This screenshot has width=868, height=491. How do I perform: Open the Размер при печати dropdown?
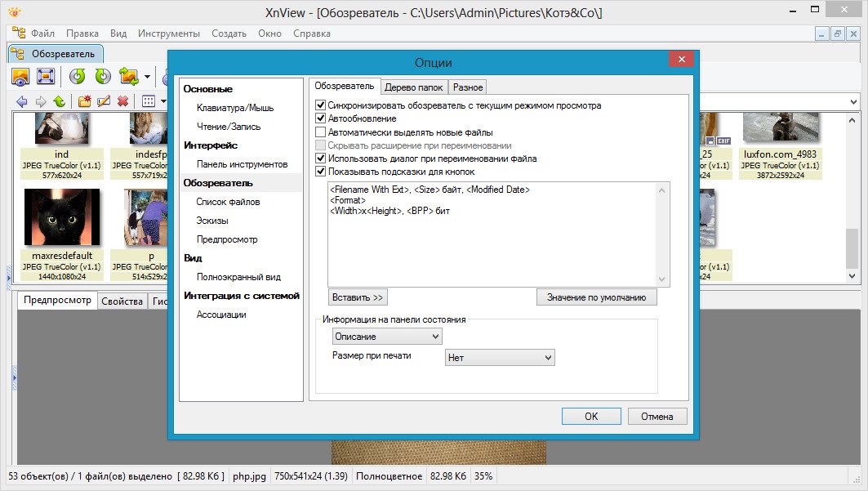(x=500, y=358)
